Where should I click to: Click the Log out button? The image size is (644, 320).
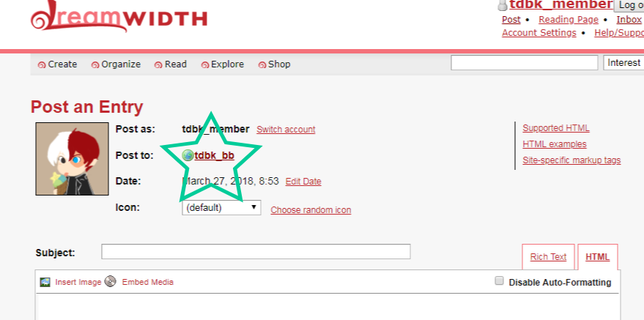pyautogui.click(x=629, y=5)
